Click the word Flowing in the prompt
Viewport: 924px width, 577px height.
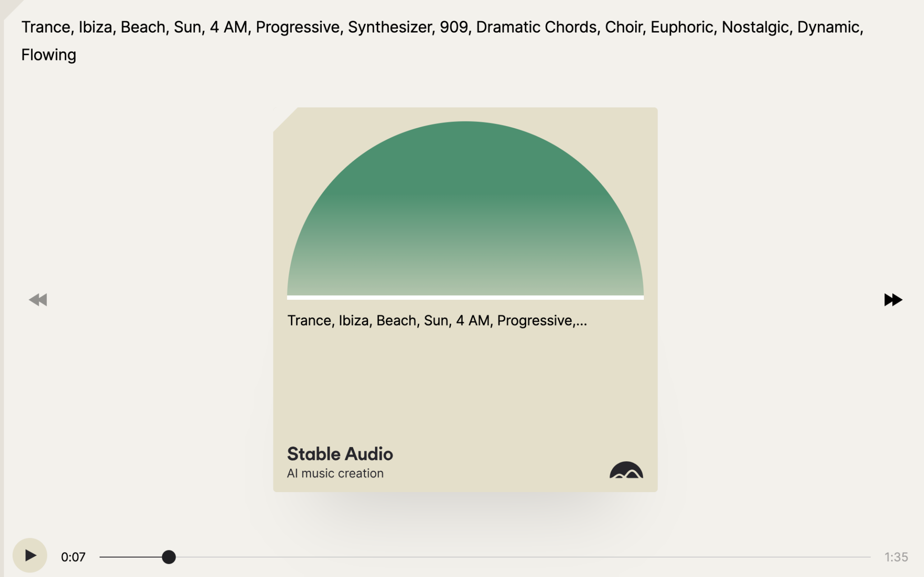click(49, 55)
